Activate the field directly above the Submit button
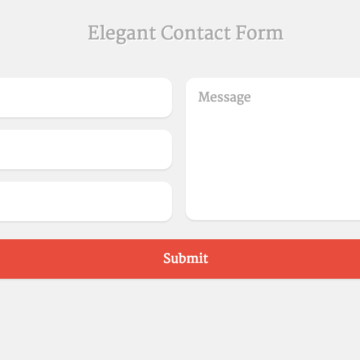360x360 pixels. (86, 201)
